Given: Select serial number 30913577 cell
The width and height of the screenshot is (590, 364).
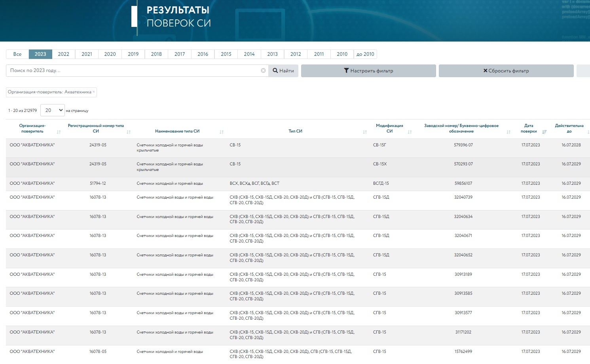Looking at the screenshot, I should [463, 313].
